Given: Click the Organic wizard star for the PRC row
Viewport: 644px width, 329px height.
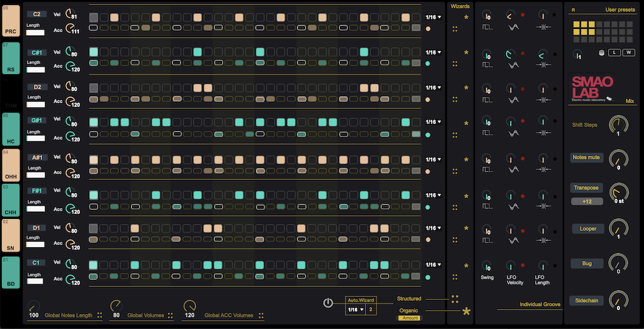Looking at the screenshot, I should [x=466, y=17].
